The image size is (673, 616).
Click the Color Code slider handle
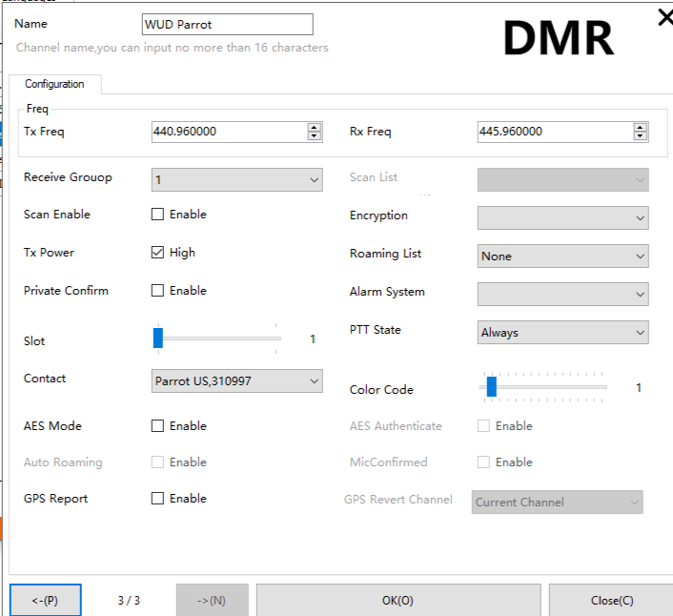pyautogui.click(x=492, y=386)
